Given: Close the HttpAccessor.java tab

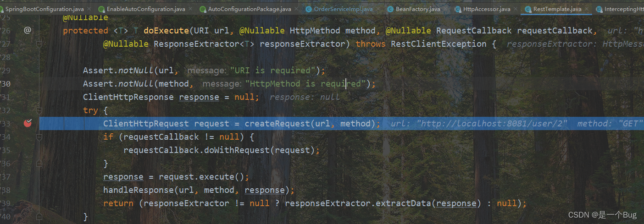Looking at the screenshot, I should point(516,9).
